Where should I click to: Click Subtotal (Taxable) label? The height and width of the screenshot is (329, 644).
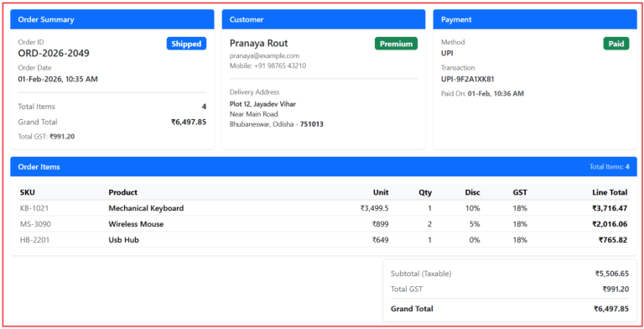pyautogui.click(x=421, y=274)
